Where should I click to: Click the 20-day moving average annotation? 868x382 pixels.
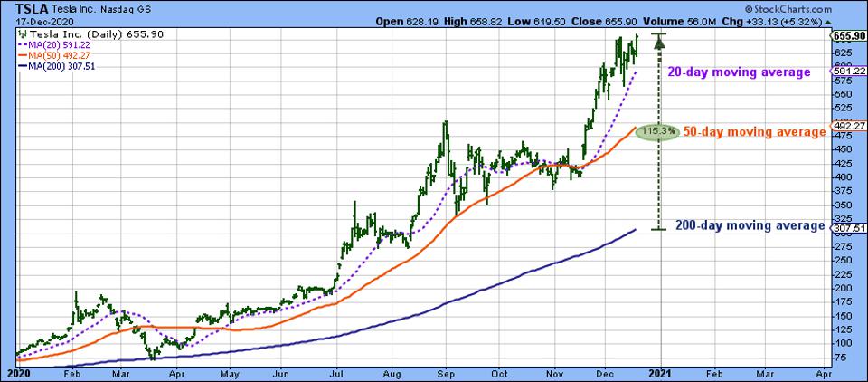[x=739, y=72]
